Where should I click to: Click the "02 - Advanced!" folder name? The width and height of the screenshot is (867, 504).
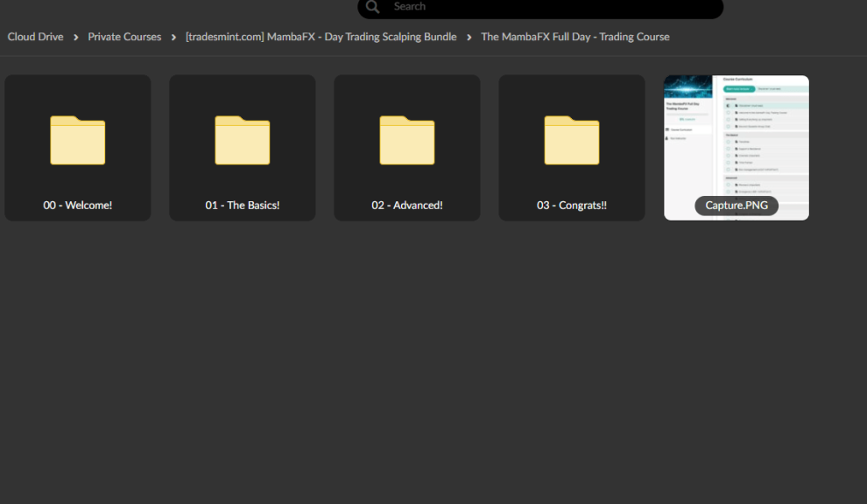tap(407, 206)
